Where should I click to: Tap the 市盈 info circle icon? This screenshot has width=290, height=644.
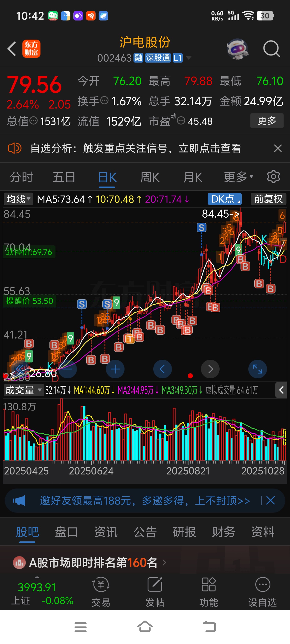tap(181, 121)
